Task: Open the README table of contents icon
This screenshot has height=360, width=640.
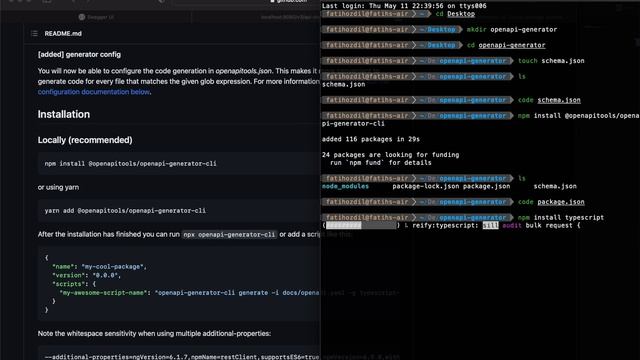Action: pos(34,33)
